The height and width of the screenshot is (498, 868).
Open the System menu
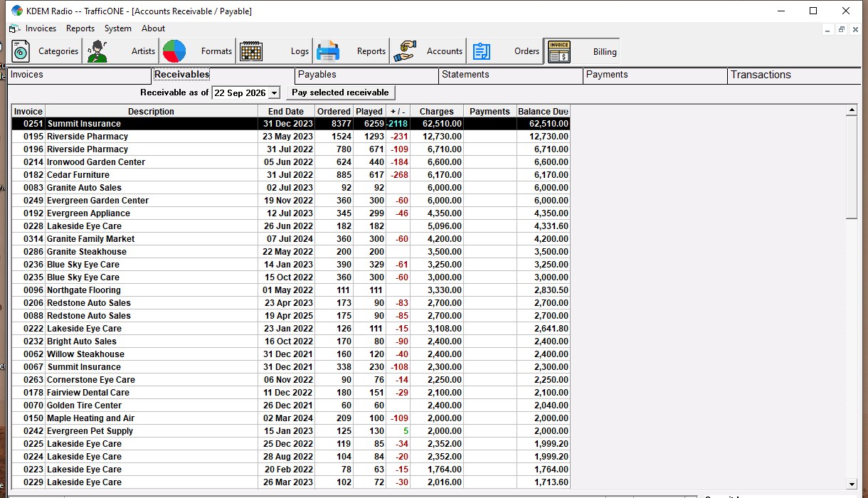(x=117, y=28)
